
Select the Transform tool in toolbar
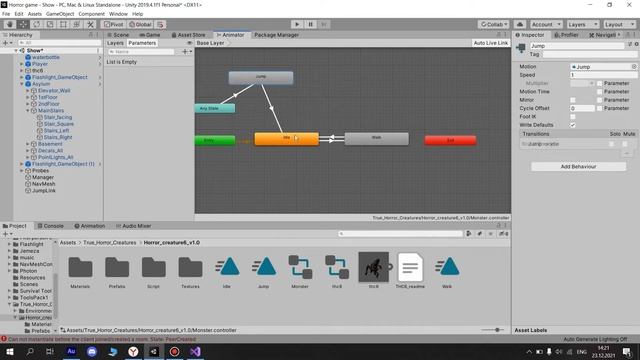click(x=77, y=24)
